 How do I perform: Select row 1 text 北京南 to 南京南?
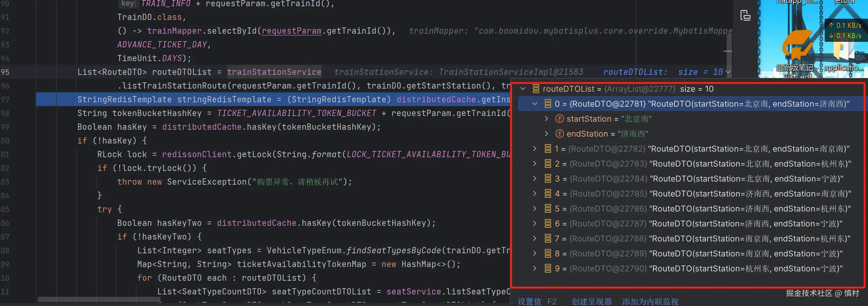[749, 149]
